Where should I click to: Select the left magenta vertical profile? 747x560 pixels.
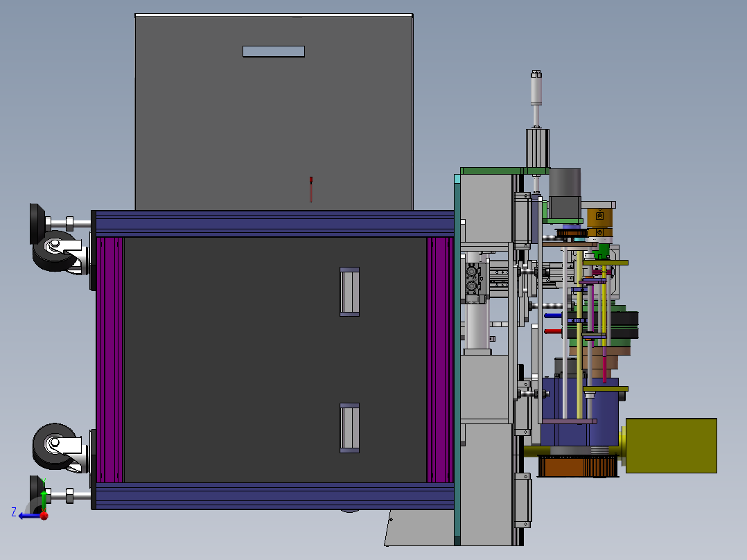(109, 360)
